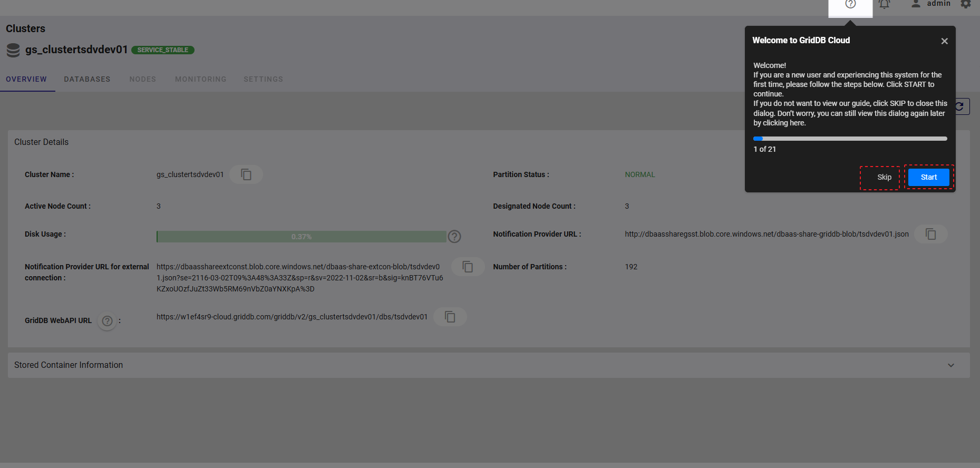Switch to the Databases tab
Image resolution: width=980 pixels, height=468 pixels.
pyautogui.click(x=88, y=80)
